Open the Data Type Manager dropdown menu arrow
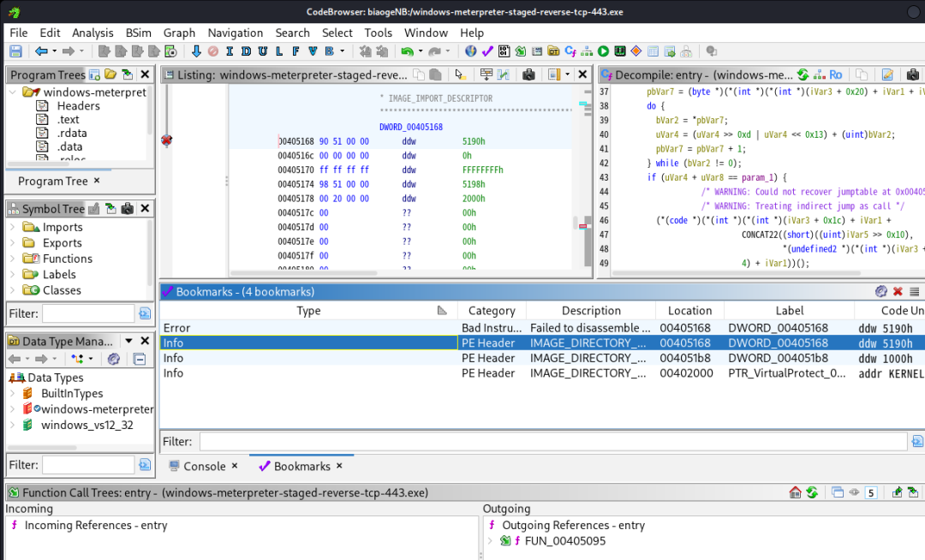Viewport: 925px width, 560px height. point(128,341)
